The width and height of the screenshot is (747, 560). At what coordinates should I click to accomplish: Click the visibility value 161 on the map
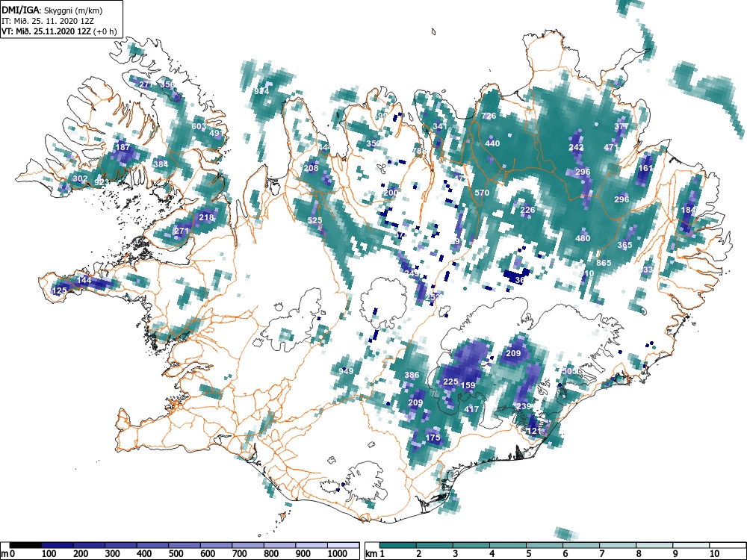645,167
